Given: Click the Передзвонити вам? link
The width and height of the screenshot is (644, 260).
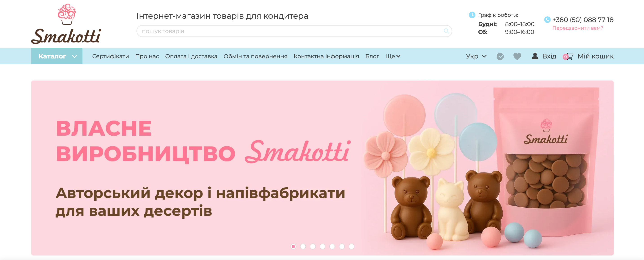Looking at the screenshot, I should click(577, 28).
